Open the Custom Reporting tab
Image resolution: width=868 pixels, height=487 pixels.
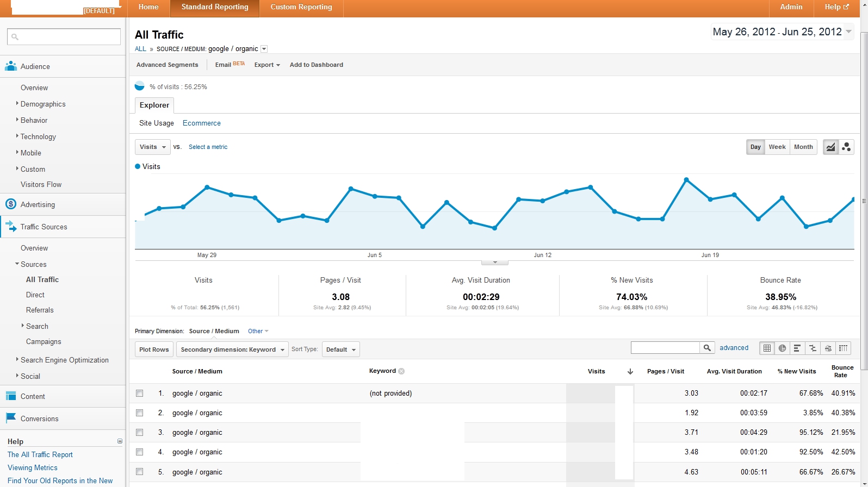tap(301, 7)
